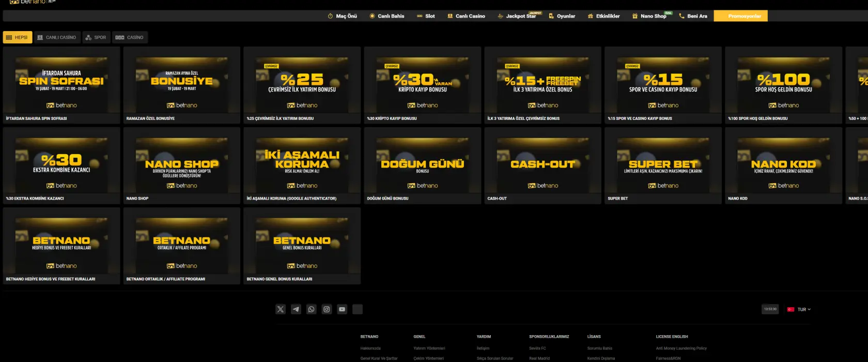The height and width of the screenshot is (362, 868).
Task: Open the Instagram profile icon
Action: click(327, 309)
